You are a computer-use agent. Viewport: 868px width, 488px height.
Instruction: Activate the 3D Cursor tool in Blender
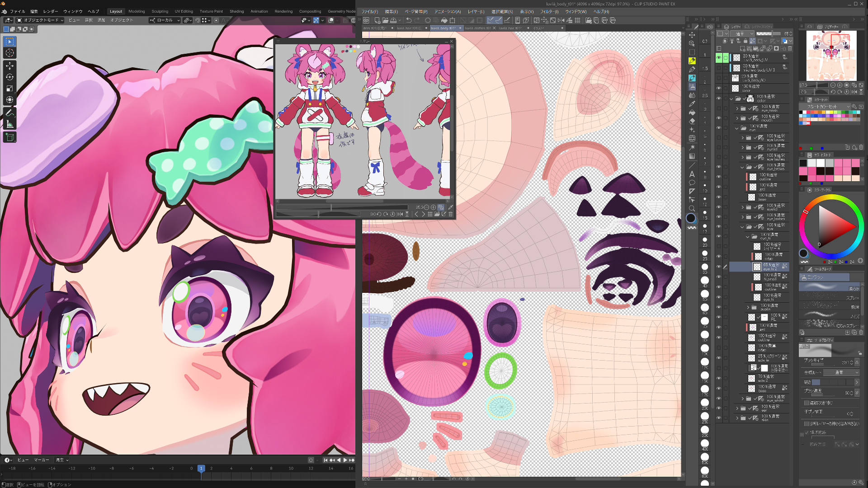(9, 53)
